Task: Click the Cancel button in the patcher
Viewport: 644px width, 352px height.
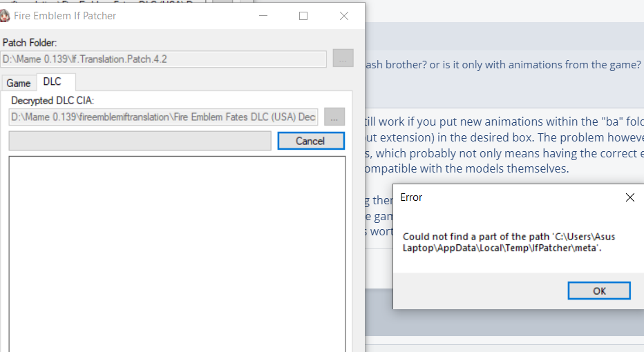Action: pos(311,141)
